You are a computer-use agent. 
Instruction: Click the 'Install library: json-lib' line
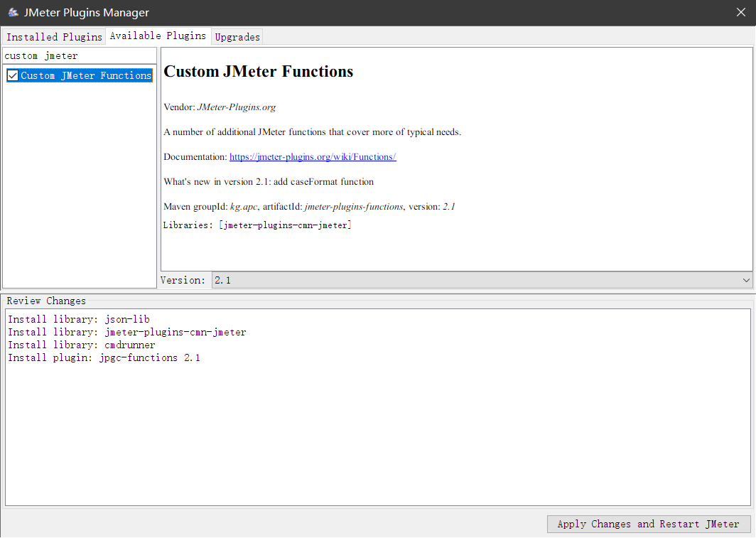[79, 319]
